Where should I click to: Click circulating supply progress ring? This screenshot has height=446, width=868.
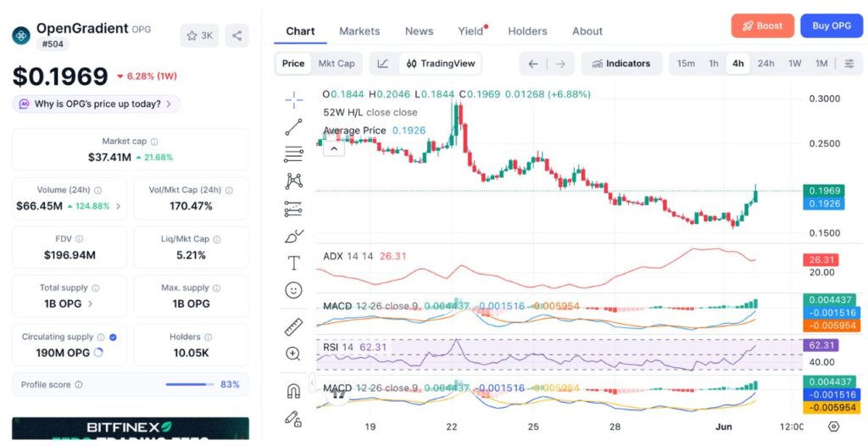(x=98, y=353)
